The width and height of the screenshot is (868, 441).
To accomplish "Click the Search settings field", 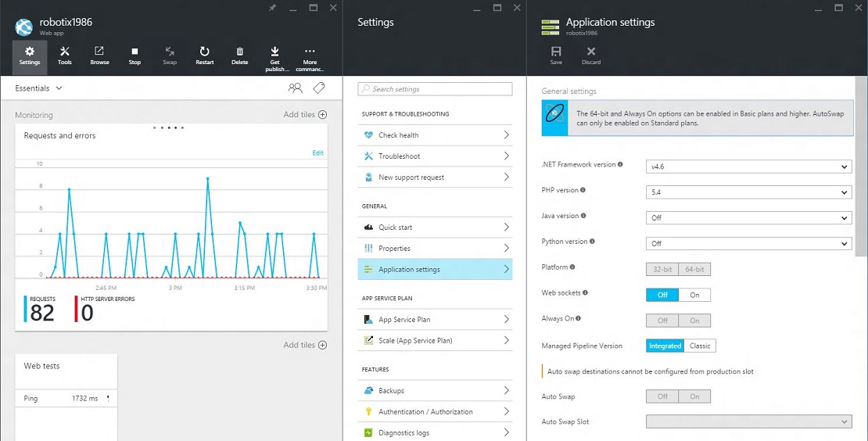I will [x=435, y=88].
